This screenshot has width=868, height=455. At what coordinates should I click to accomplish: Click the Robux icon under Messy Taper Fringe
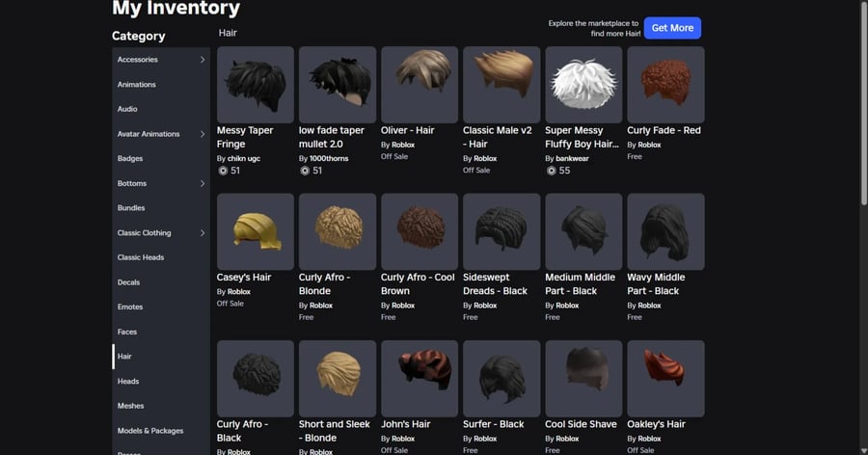coord(223,171)
